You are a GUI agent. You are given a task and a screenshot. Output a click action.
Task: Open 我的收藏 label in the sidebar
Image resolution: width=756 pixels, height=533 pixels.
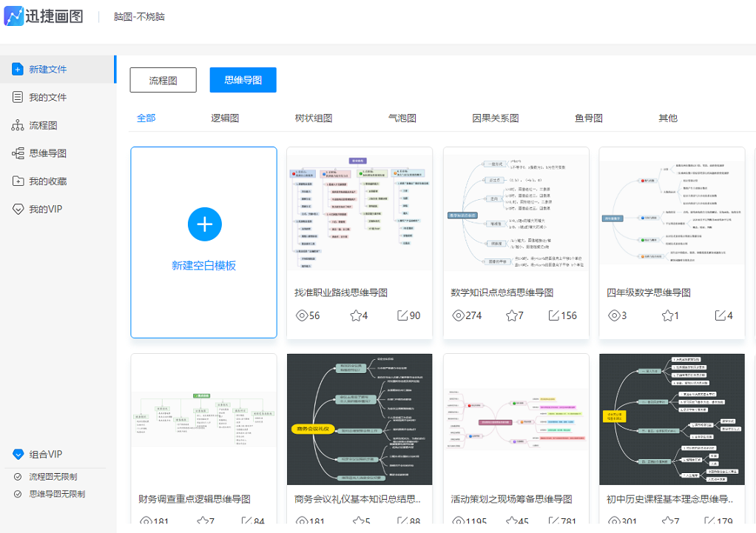point(48,181)
